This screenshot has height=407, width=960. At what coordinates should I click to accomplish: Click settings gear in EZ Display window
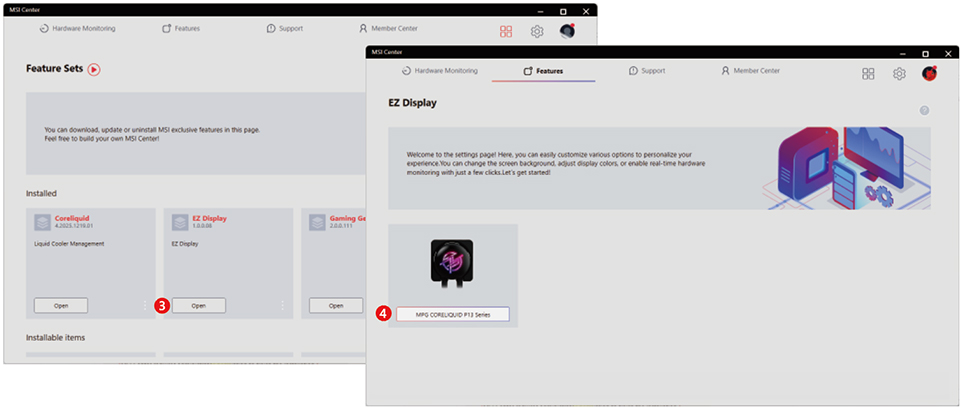coord(899,73)
